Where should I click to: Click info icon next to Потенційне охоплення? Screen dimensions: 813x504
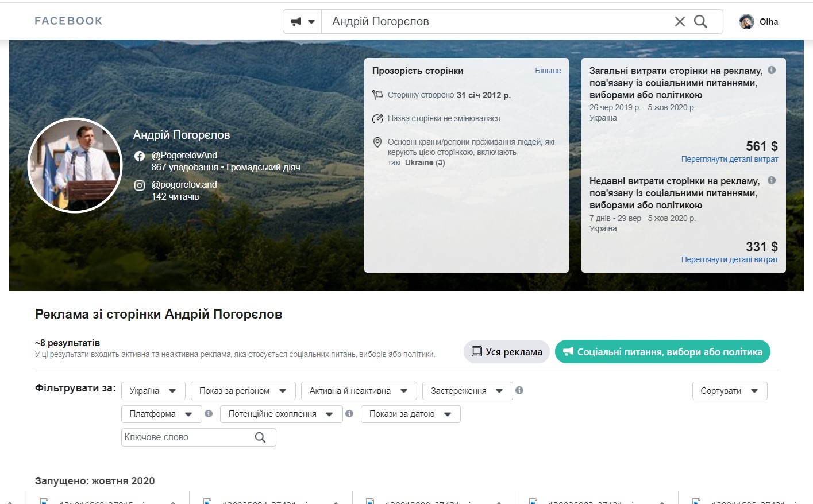pos(349,413)
